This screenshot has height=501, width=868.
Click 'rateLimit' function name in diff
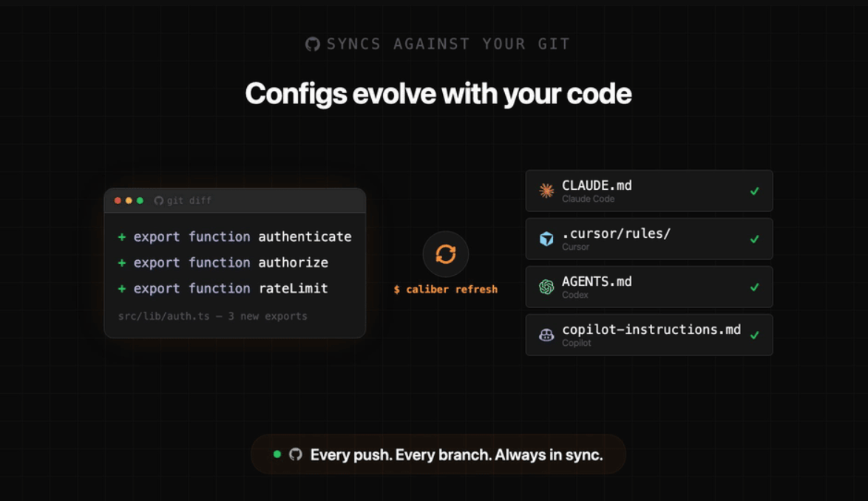pos(294,288)
